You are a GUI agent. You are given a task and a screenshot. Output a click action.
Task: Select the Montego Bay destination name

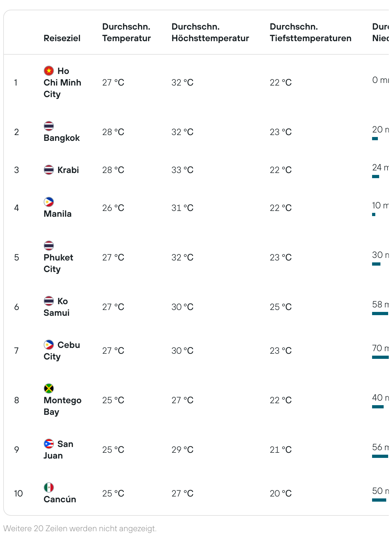coord(63,406)
